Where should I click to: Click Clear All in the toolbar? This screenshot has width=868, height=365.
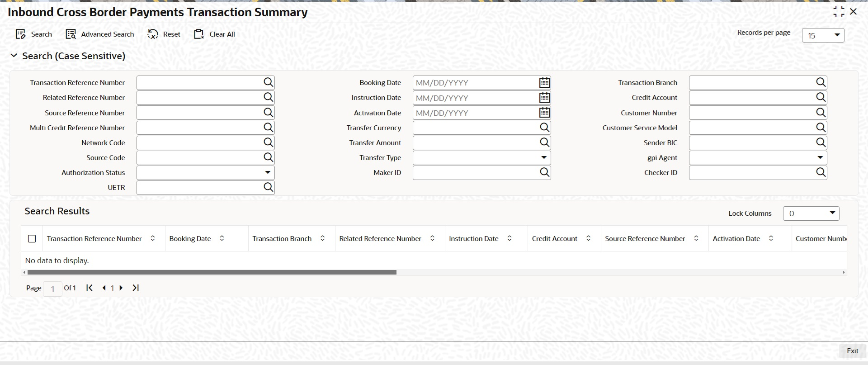(214, 34)
